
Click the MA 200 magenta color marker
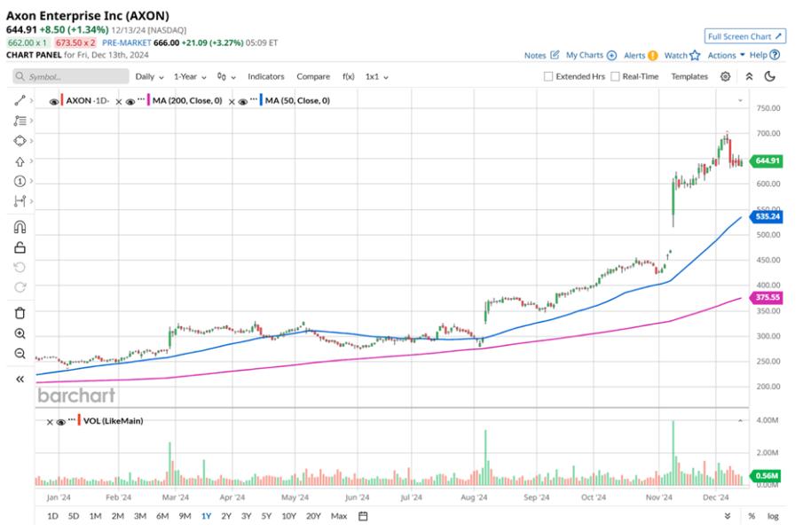pyautogui.click(x=148, y=100)
